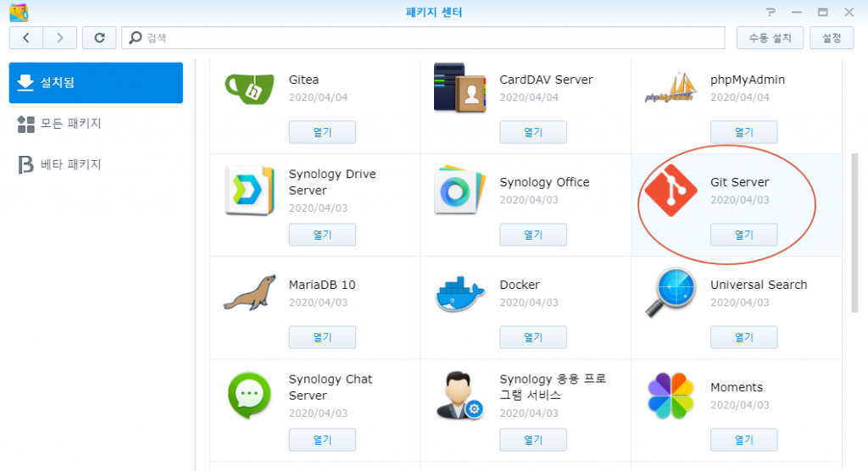Click the Gitea package name
Screen dimensions: 868x471
(x=304, y=80)
